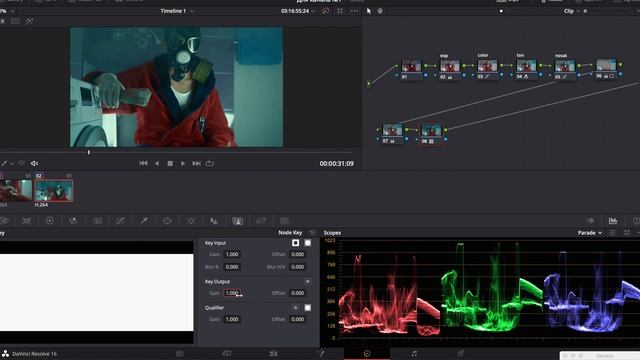Open the Sizing palette icon
The image size is (640, 360).
(261, 221)
